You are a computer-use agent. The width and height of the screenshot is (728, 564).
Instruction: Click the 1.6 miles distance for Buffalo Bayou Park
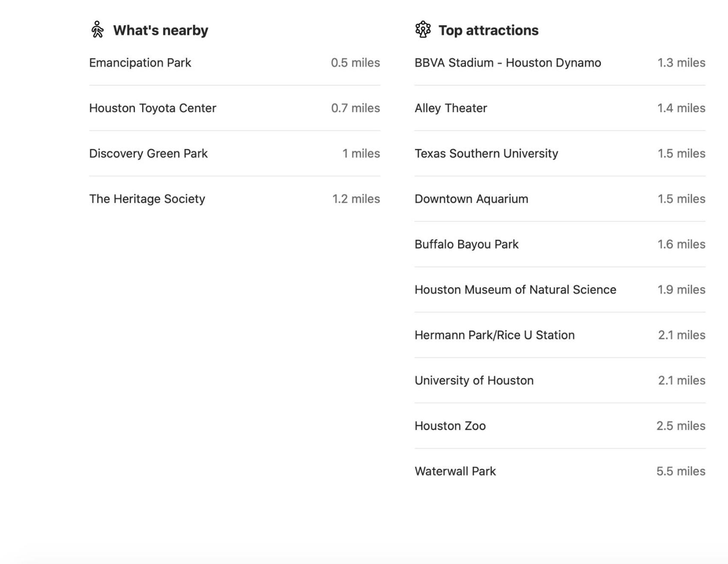click(x=681, y=245)
